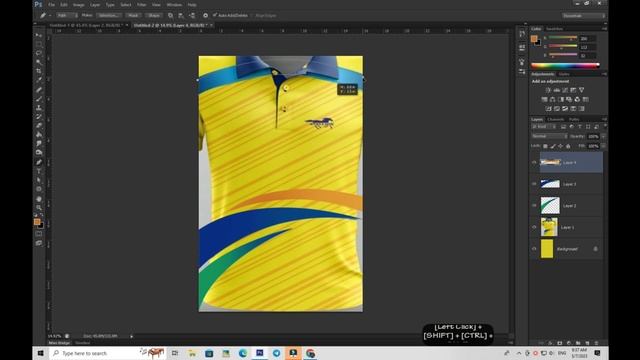Screen dimensions: 640x360
Task: Open Telegram from the taskbar
Action: (x=276, y=353)
